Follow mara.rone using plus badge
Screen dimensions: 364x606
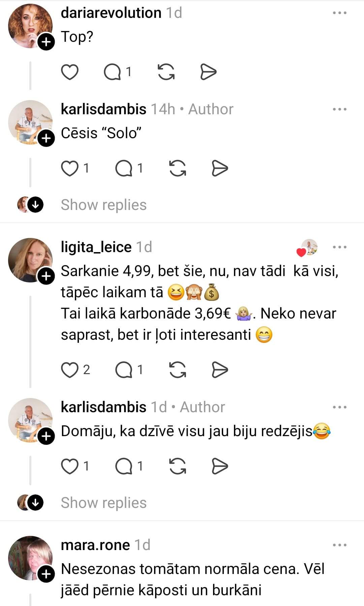coord(46,574)
